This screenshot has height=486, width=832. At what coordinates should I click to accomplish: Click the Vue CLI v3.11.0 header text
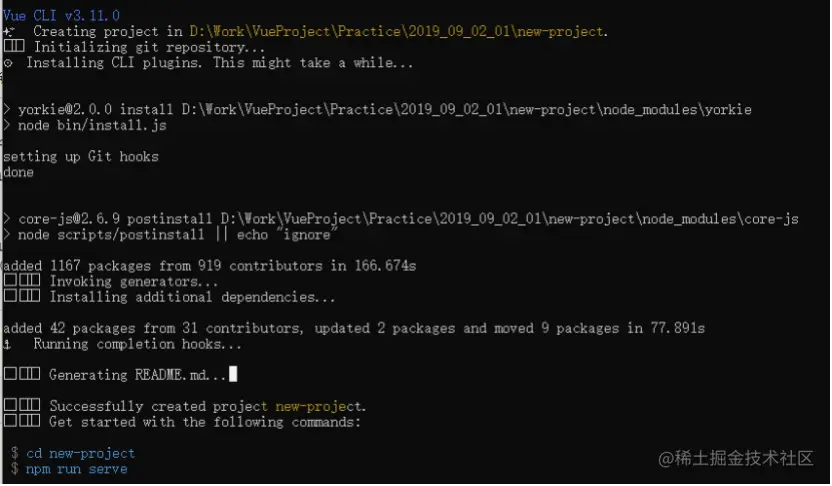[62, 15]
